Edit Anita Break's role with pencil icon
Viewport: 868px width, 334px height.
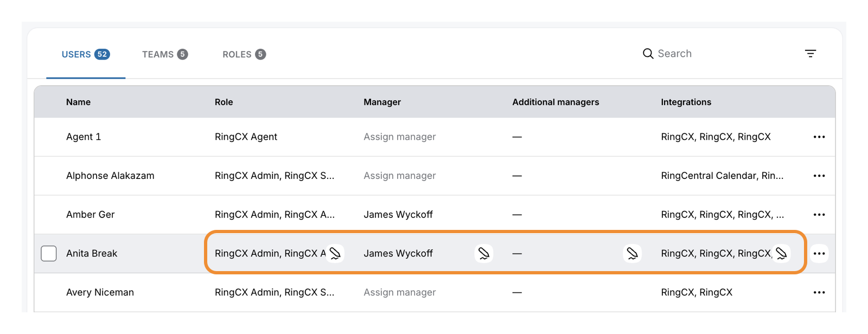point(335,253)
